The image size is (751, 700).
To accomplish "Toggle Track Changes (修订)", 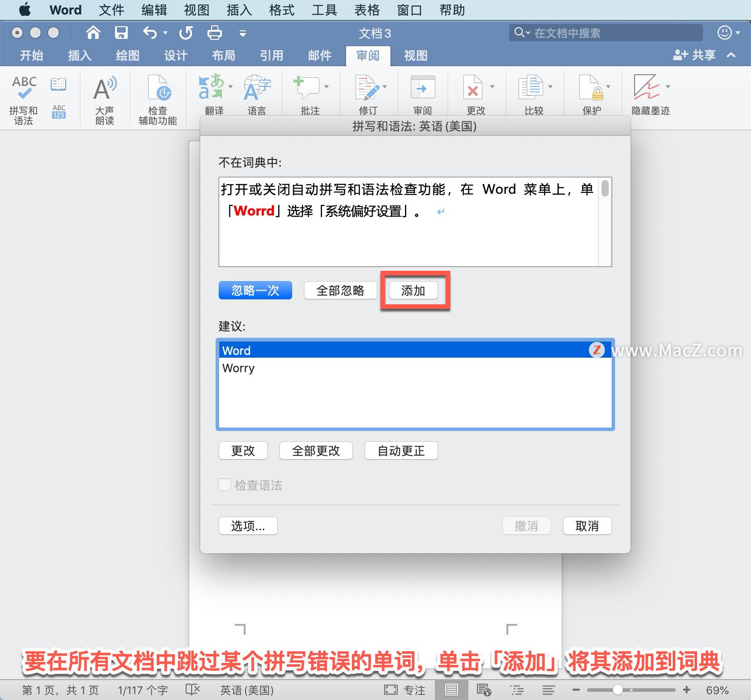I will click(367, 87).
